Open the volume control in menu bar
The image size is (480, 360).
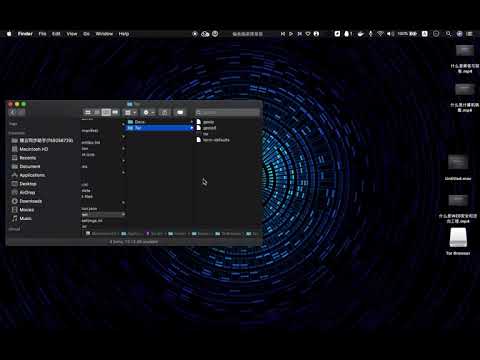coord(390,34)
